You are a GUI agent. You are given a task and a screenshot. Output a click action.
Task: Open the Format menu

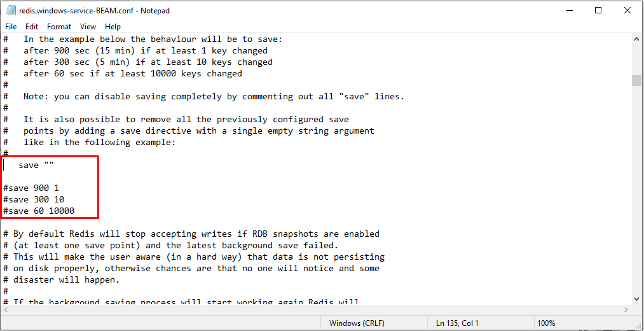pos(59,27)
